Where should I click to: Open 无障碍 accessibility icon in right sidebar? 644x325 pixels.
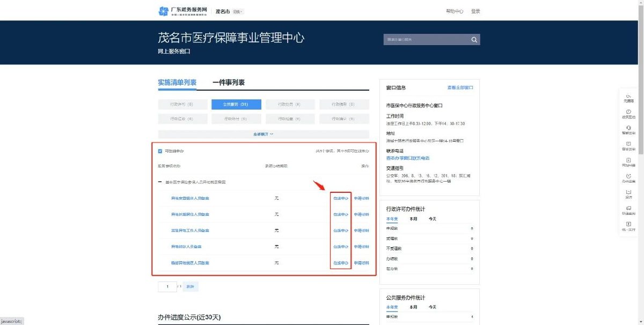(x=628, y=97)
